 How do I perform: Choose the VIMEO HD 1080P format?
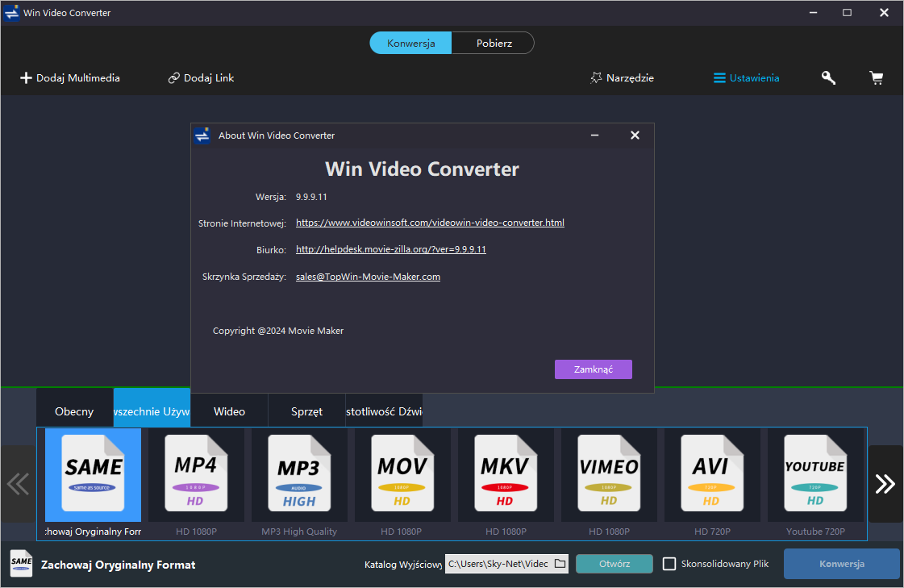click(x=609, y=474)
